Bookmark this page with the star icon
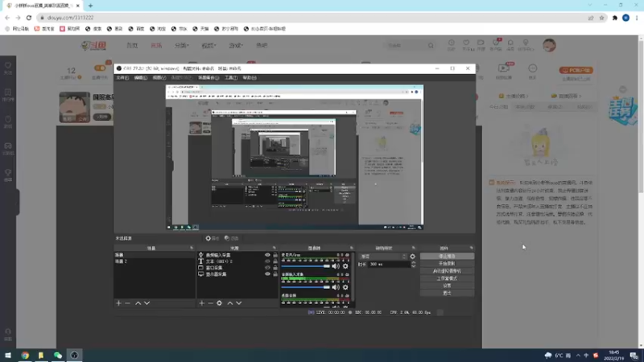 point(601,18)
